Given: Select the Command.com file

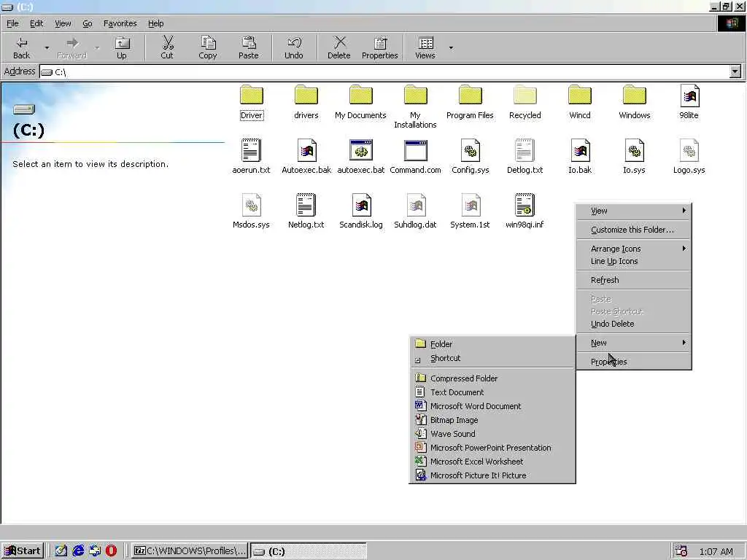Looking at the screenshot, I should pyautogui.click(x=415, y=157).
